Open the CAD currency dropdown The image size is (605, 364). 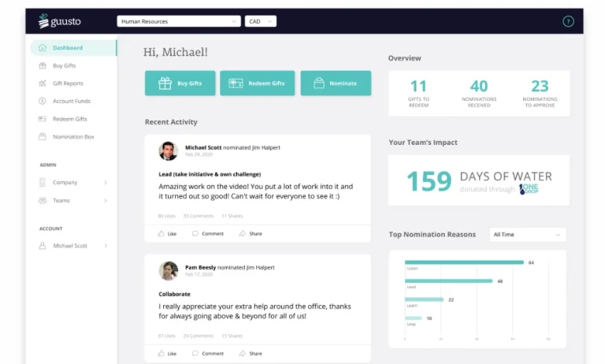(x=261, y=21)
